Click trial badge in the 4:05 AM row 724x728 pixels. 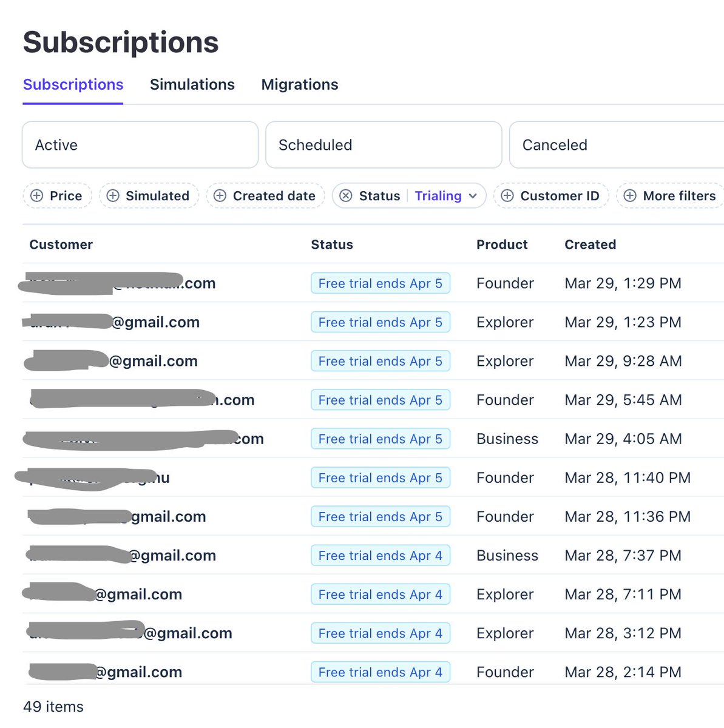[381, 439]
